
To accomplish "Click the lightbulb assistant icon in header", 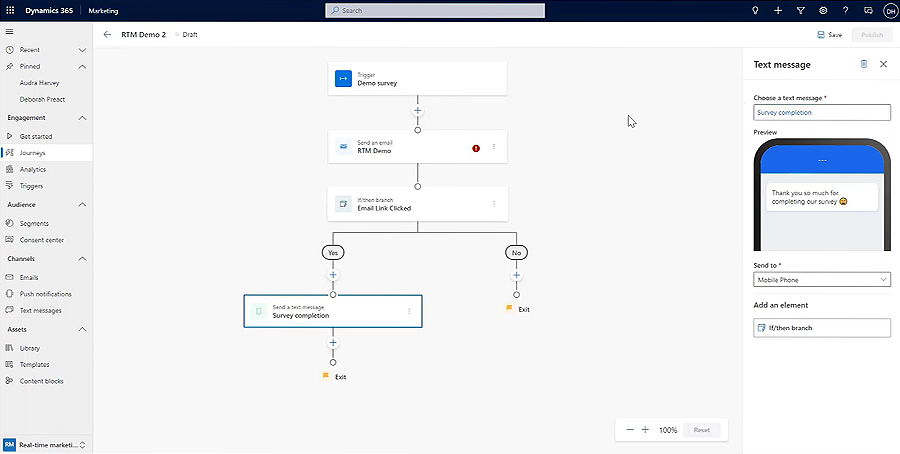I will [x=756, y=10].
